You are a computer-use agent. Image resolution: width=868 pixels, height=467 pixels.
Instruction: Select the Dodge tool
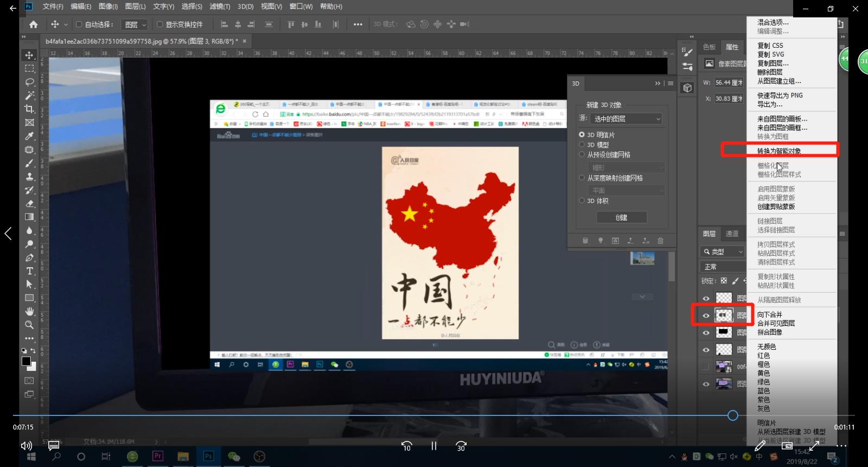click(x=29, y=244)
